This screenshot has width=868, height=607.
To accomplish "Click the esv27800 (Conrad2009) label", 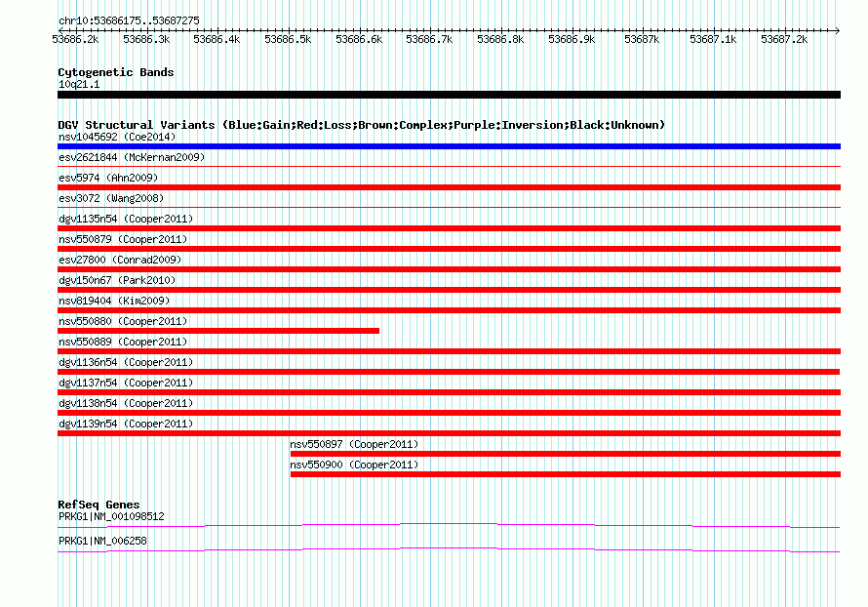I will pos(120,260).
